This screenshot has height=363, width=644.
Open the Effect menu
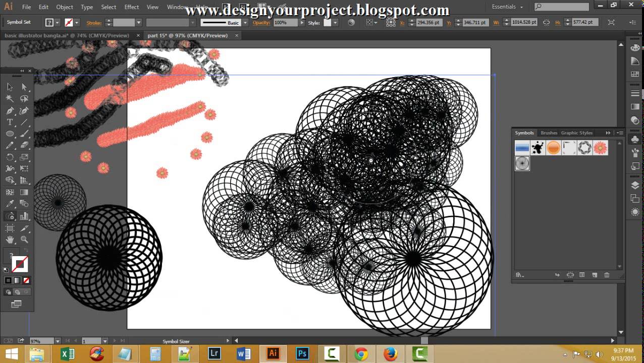coord(132,7)
